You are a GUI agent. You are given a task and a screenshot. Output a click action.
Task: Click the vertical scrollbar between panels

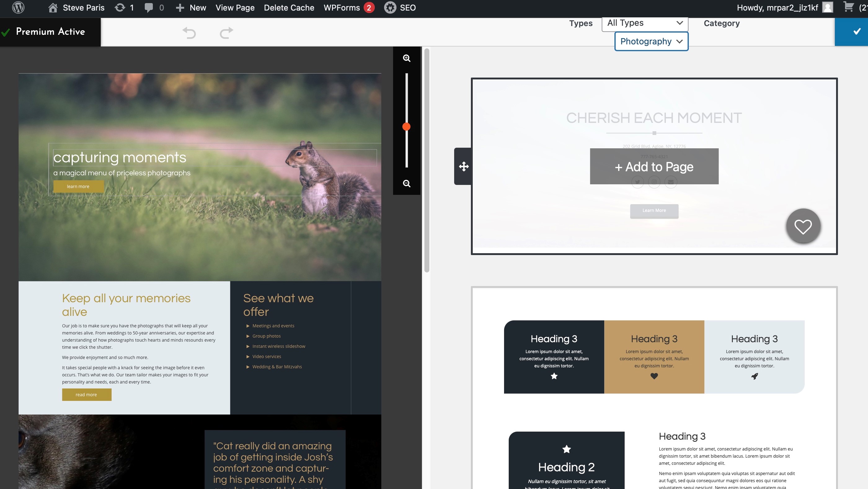click(x=427, y=159)
